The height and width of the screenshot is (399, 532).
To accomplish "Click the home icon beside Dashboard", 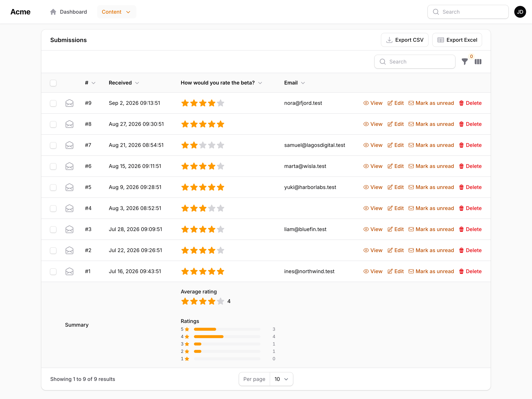I will coord(53,12).
